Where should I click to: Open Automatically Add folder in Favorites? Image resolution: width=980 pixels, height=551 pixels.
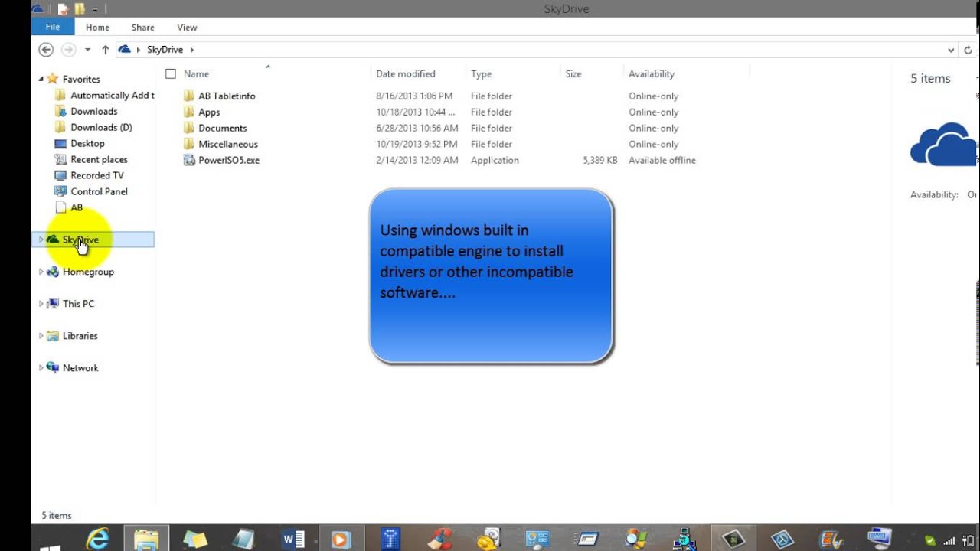point(112,95)
